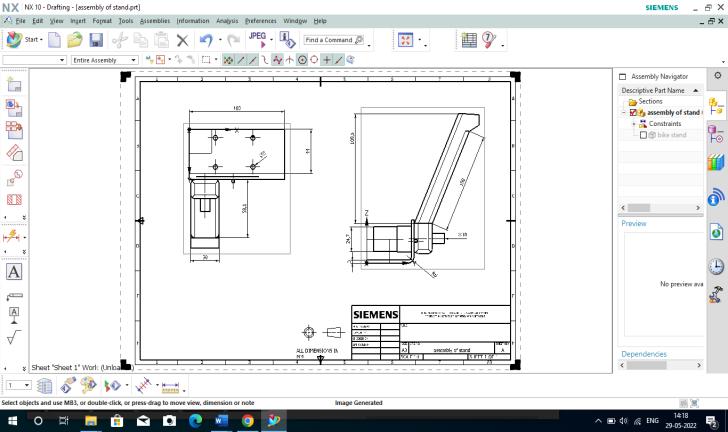The height and width of the screenshot is (432, 728).
Task: Open the Constraint Navigator tab icon
Action: (716, 134)
